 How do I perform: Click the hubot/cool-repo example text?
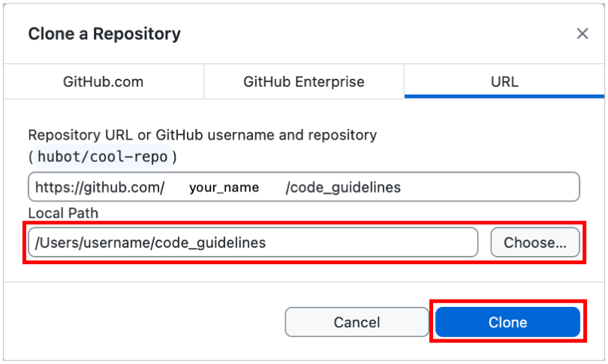tap(102, 157)
